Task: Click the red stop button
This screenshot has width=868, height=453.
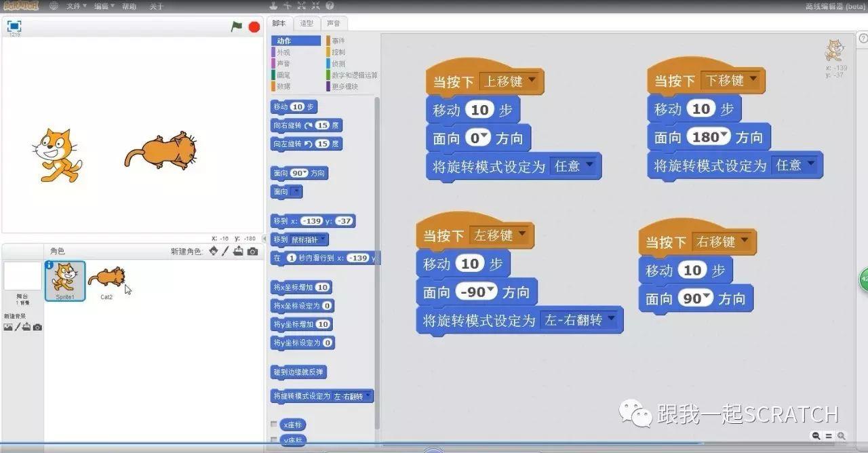Action: coord(254,27)
